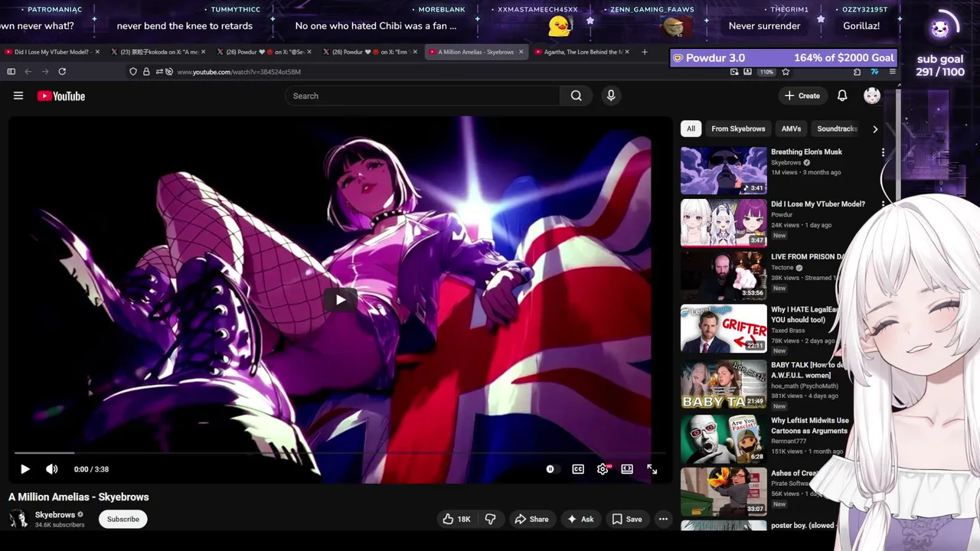Click the 110% zoom level indicator
980x551 pixels.
coord(766,71)
